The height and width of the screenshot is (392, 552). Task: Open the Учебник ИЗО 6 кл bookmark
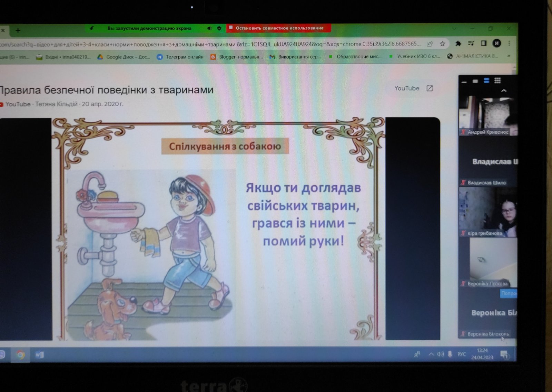click(414, 56)
